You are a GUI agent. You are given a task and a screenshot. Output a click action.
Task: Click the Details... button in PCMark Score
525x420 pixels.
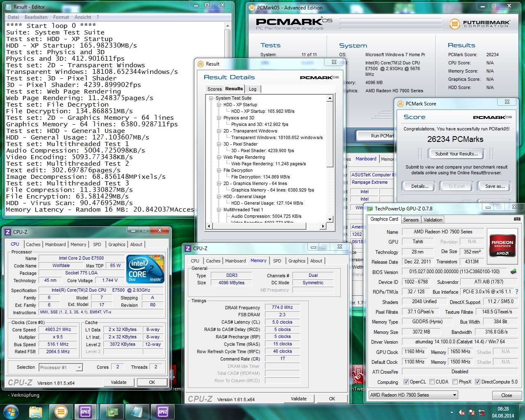coord(420,186)
